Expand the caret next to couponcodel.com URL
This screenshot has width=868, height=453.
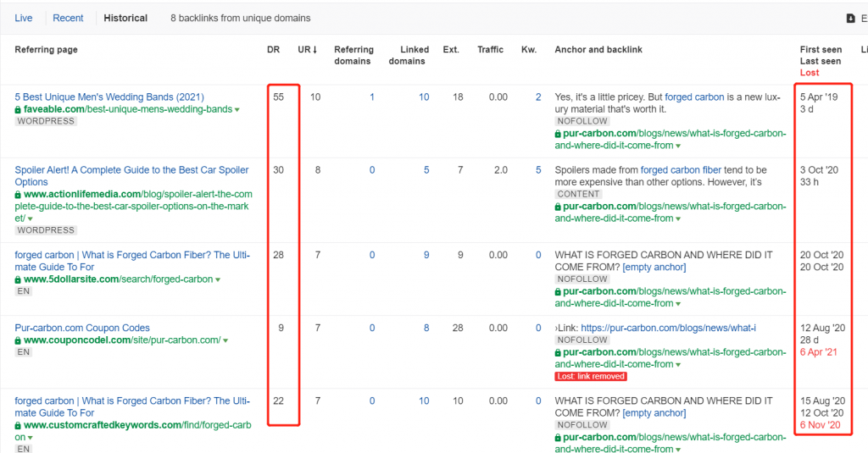click(x=225, y=341)
